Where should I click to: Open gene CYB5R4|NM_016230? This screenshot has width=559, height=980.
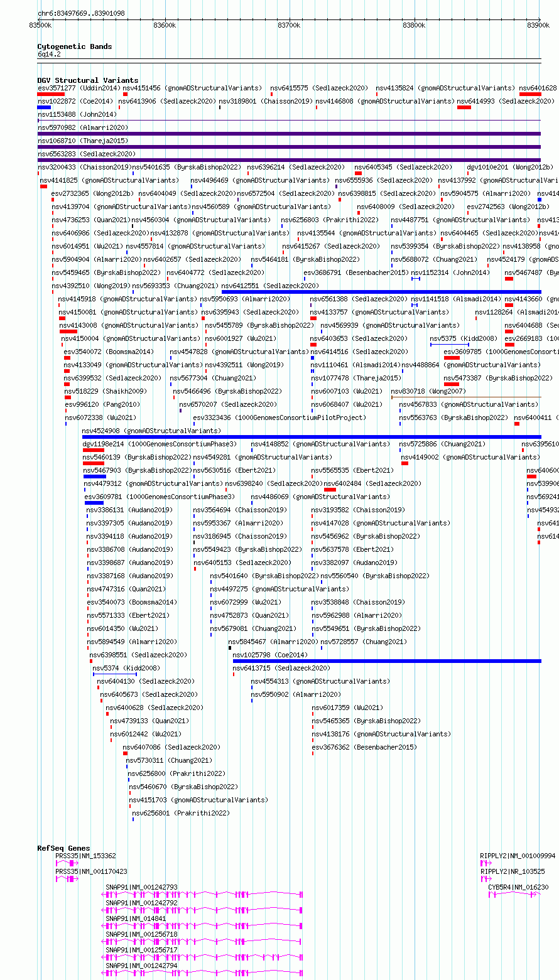tap(518, 887)
